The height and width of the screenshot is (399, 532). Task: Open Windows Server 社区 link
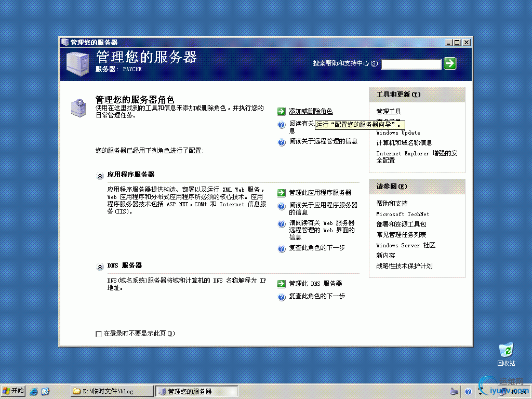406,245
